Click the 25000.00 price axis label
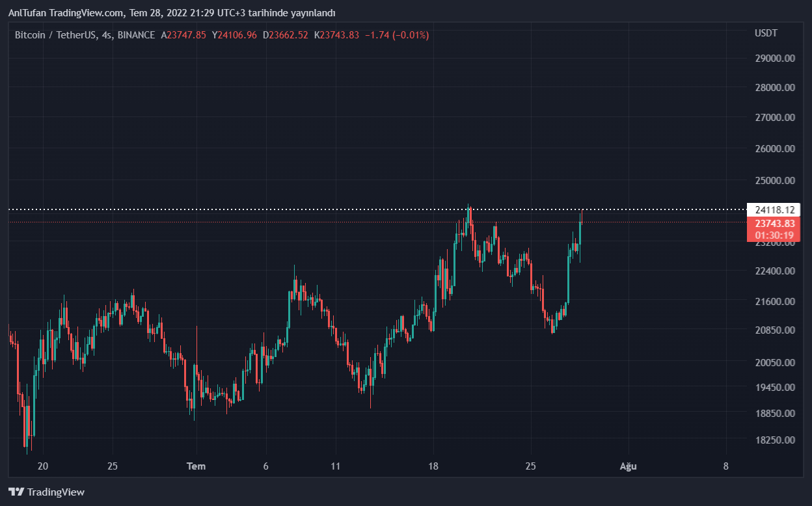Screen dimensions: 812x506 coord(776,180)
